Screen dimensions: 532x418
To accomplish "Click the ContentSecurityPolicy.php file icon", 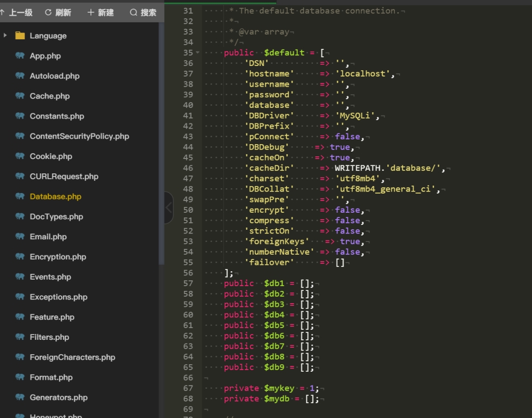I will [x=20, y=136].
